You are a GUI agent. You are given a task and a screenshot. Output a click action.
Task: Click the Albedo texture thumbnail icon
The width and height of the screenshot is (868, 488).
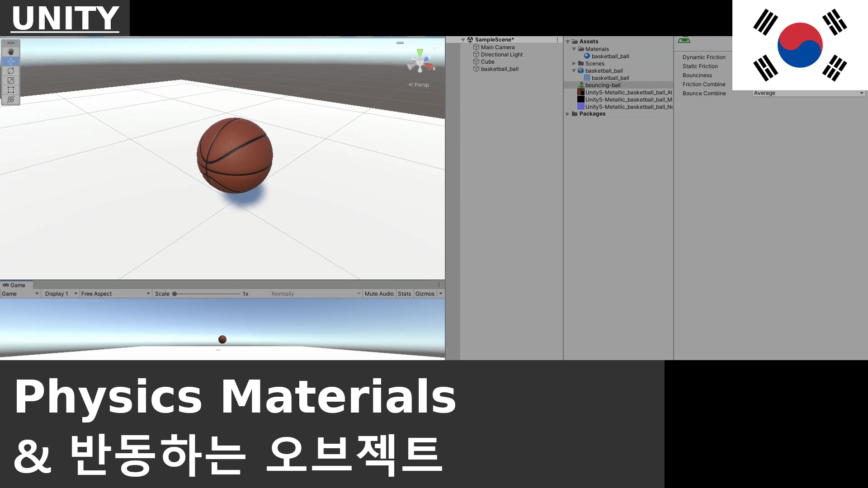click(581, 92)
